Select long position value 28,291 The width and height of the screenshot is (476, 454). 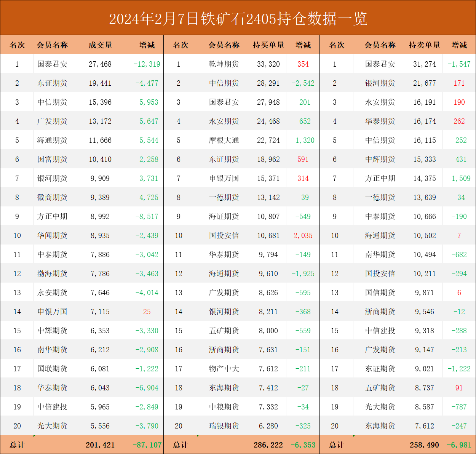[268, 83]
